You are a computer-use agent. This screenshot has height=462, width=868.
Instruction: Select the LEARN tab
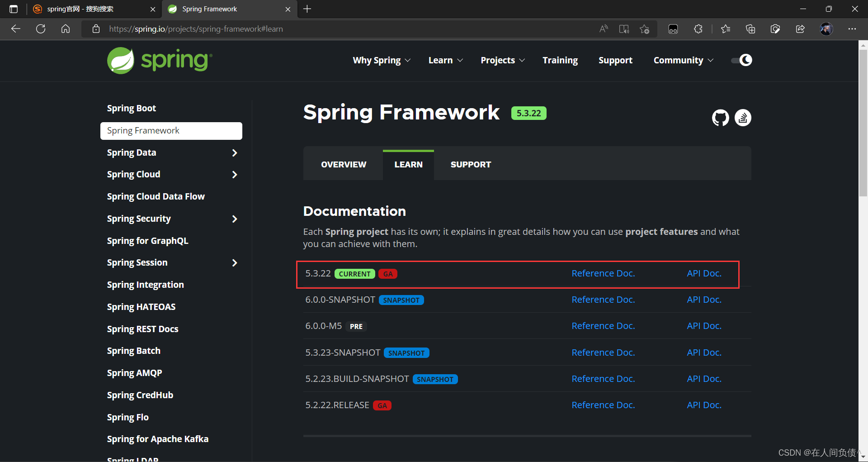point(408,165)
